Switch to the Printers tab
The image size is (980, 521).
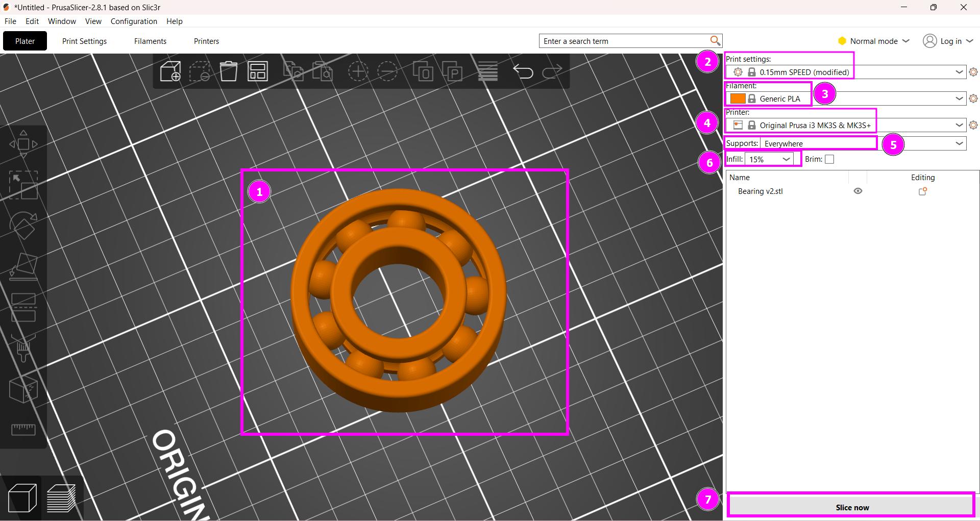(206, 41)
